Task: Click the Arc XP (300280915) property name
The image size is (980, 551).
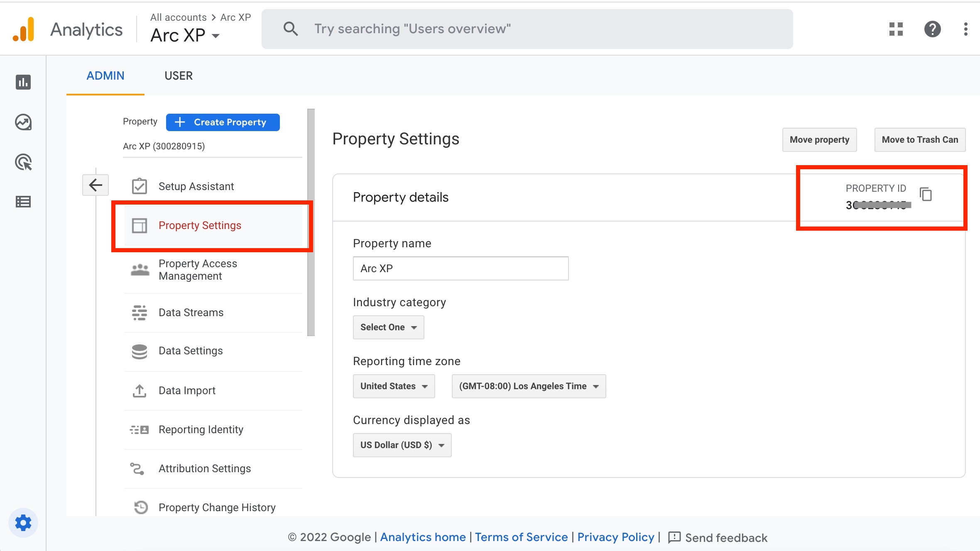Action: pos(164,146)
